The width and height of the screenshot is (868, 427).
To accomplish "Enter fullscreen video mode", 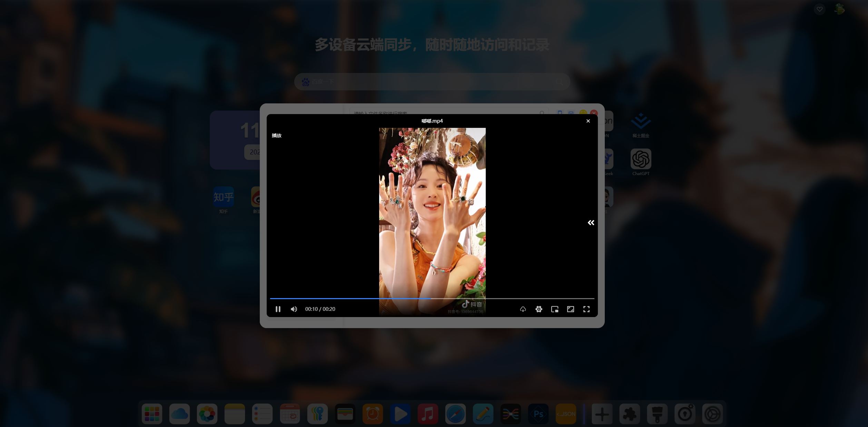I will point(586,309).
